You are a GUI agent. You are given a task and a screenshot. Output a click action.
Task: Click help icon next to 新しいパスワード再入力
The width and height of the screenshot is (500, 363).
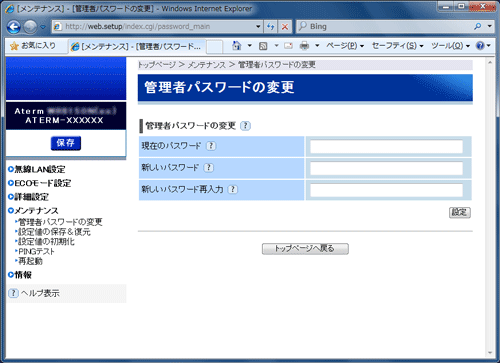click(233, 189)
